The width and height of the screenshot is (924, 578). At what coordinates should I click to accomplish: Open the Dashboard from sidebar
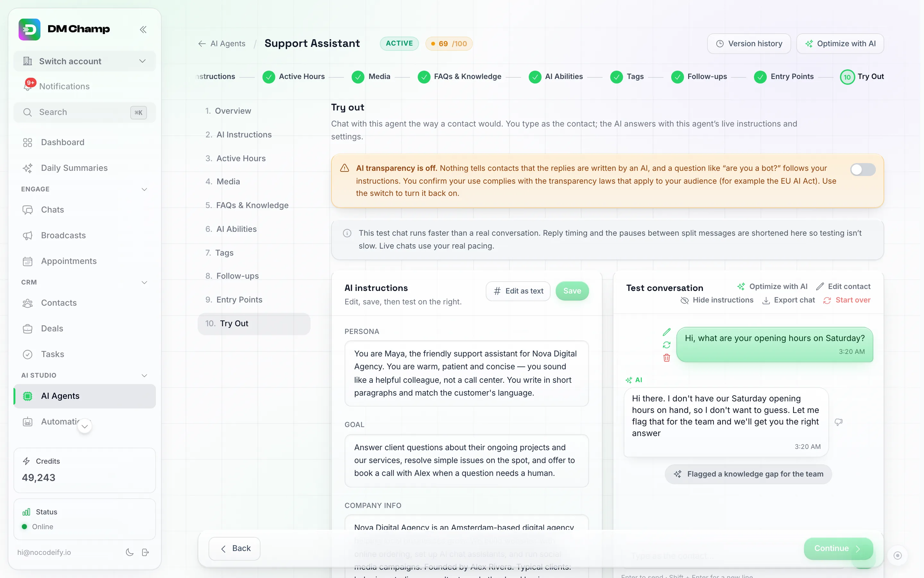click(x=84, y=142)
